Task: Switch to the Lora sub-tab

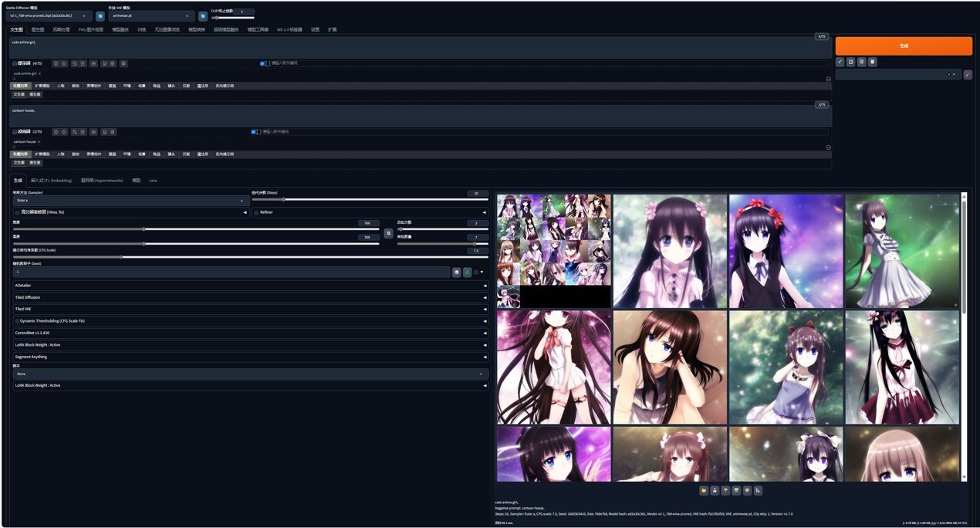Action: (153, 181)
